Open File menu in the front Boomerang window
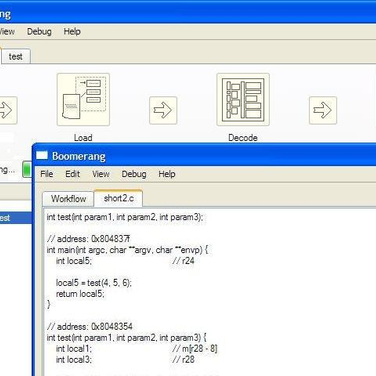This screenshot has height=376, width=376. [47, 174]
